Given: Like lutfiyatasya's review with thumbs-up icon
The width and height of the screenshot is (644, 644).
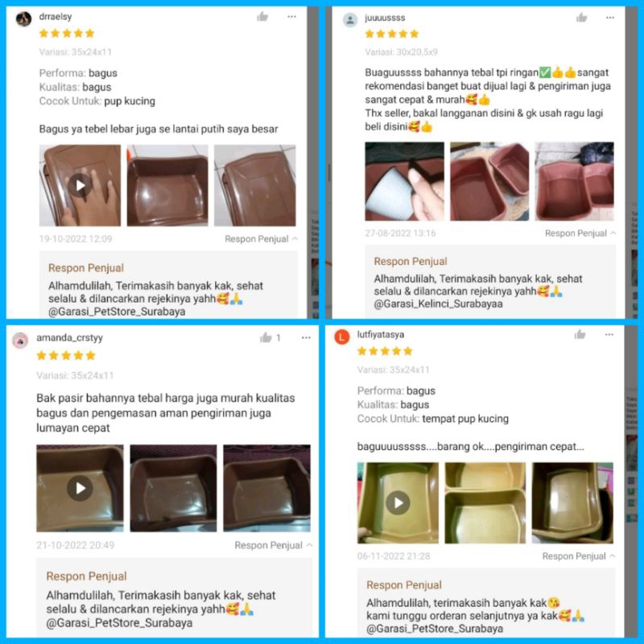Looking at the screenshot, I should point(580,334).
